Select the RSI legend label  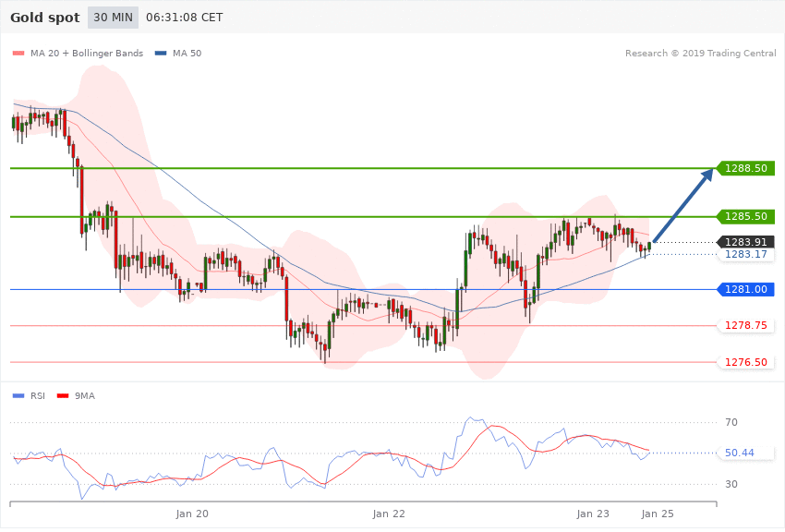click(38, 396)
